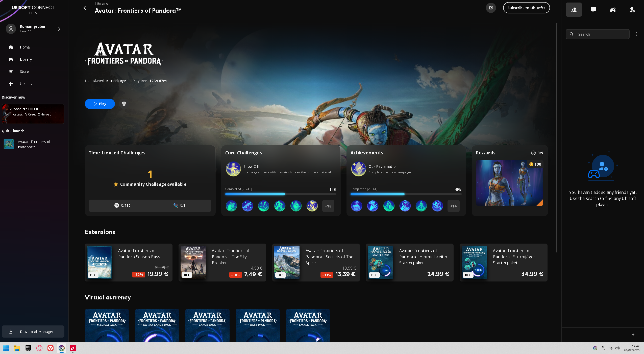Click first core challenge badge in row
This screenshot has width=644, height=354.
pos(231,206)
